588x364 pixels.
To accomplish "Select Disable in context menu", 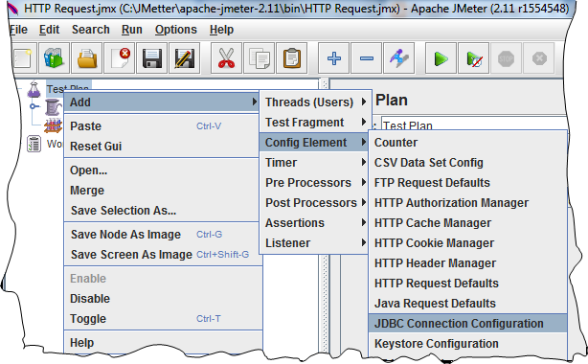I will coord(162,299).
